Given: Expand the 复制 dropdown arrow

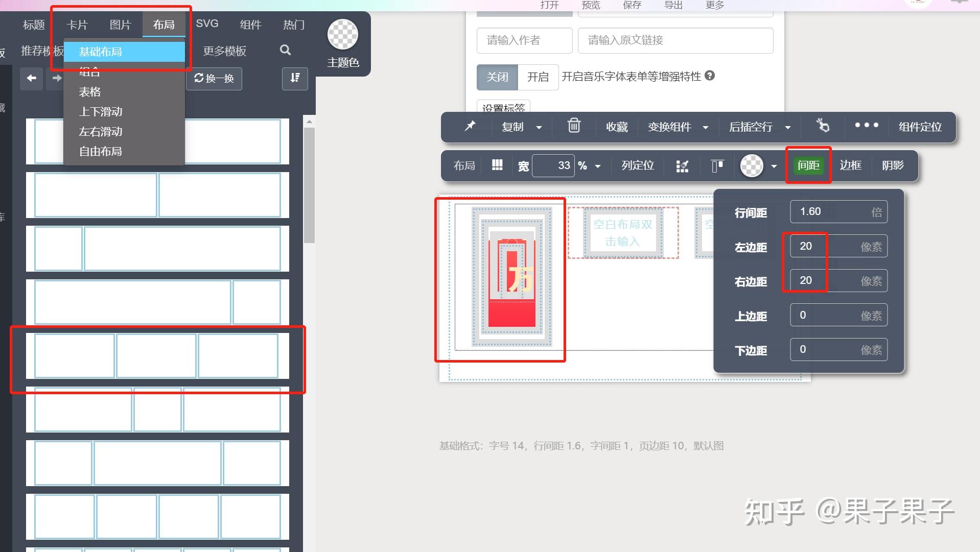Looking at the screenshot, I should coord(539,128).
